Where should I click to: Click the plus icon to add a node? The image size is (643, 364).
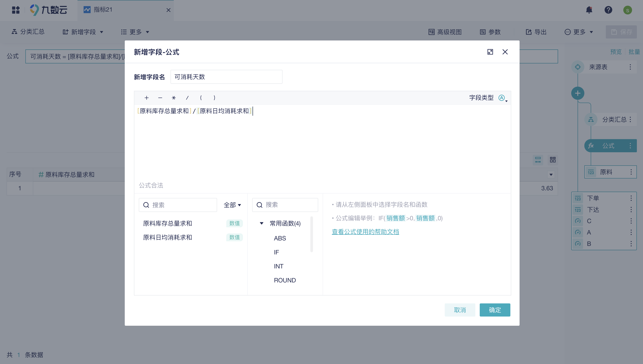pyautogui.click(x=578, y=93)
